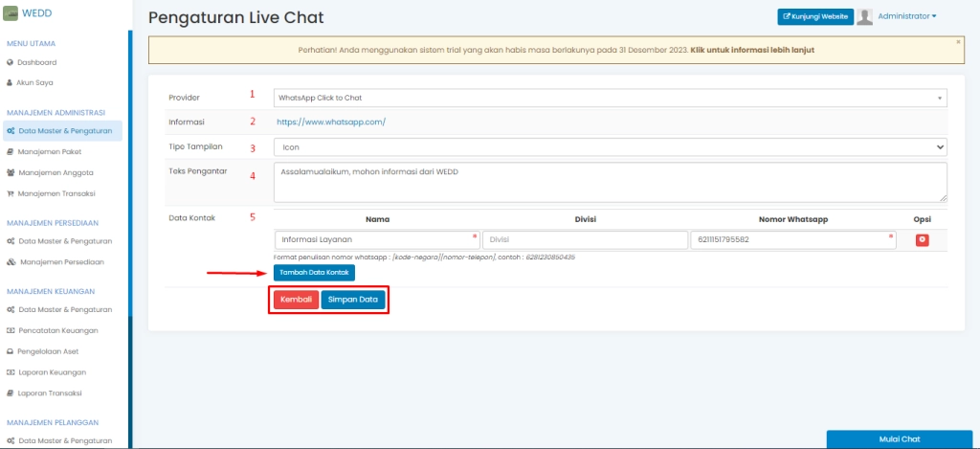Open the whatsapp.com information link
Screen dimensions: 980x449
[331, 122]
